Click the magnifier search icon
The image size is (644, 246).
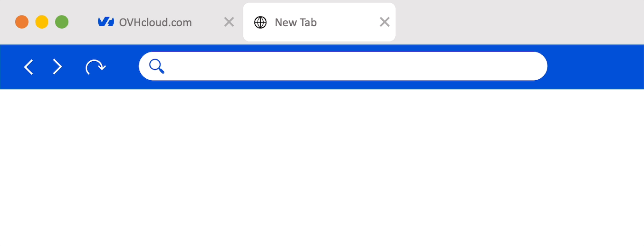(x=156, y=66)
